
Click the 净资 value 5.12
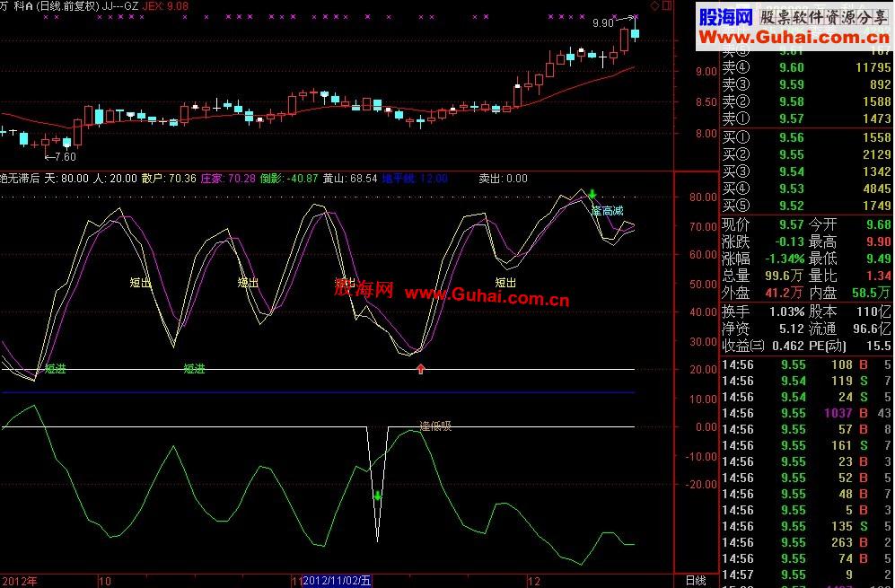point(792,329)
